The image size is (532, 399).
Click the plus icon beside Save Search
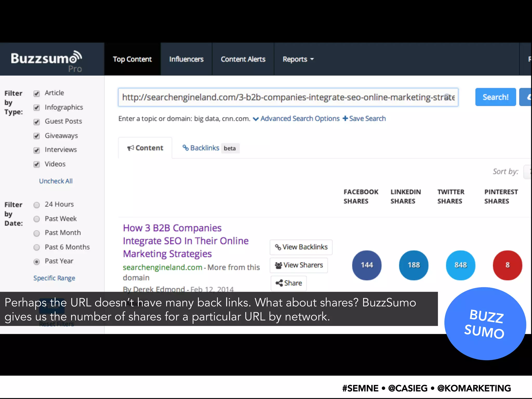pyautogui.click(x=345, y=118)
